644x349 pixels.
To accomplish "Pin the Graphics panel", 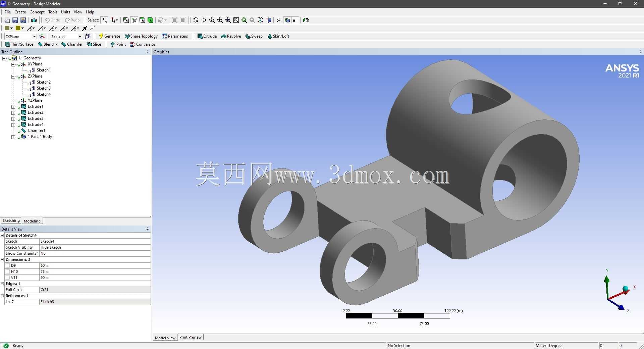I will [640, 52].
